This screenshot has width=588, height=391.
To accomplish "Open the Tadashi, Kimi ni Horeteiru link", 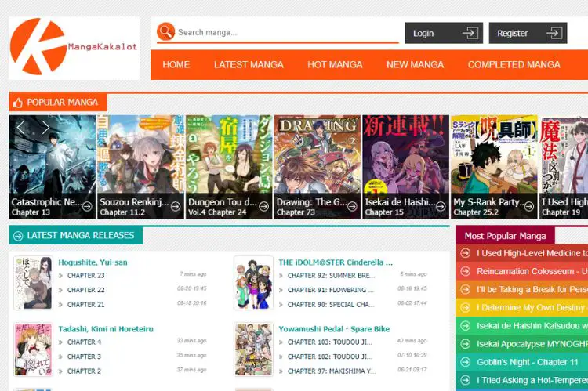I will (106, 329).
